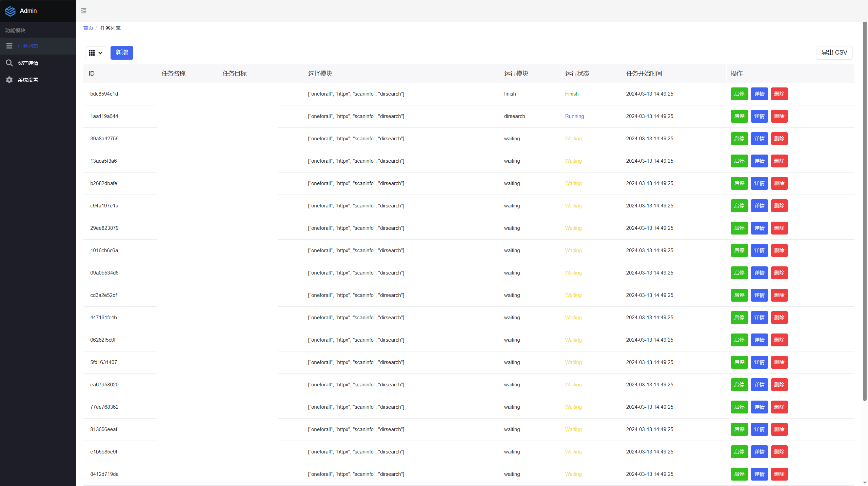Expand the column selector dropdown arrow
Screen dimensions: 868x486
pos(100,53)
